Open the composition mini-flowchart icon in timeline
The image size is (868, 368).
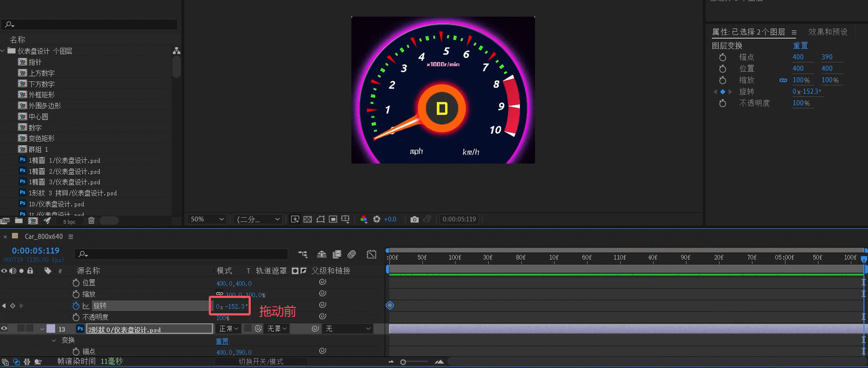[x=303, y=255]
